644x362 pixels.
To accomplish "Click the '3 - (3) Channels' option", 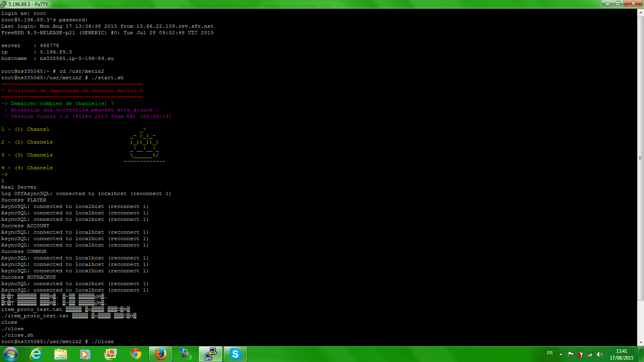I will coord(27,155).
